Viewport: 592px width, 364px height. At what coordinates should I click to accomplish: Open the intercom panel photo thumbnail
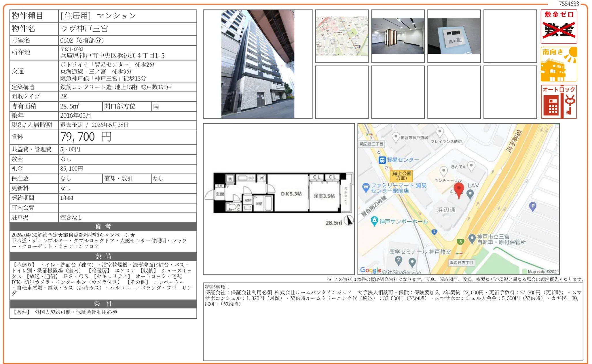pyautogui.click(x=454, y=36)
